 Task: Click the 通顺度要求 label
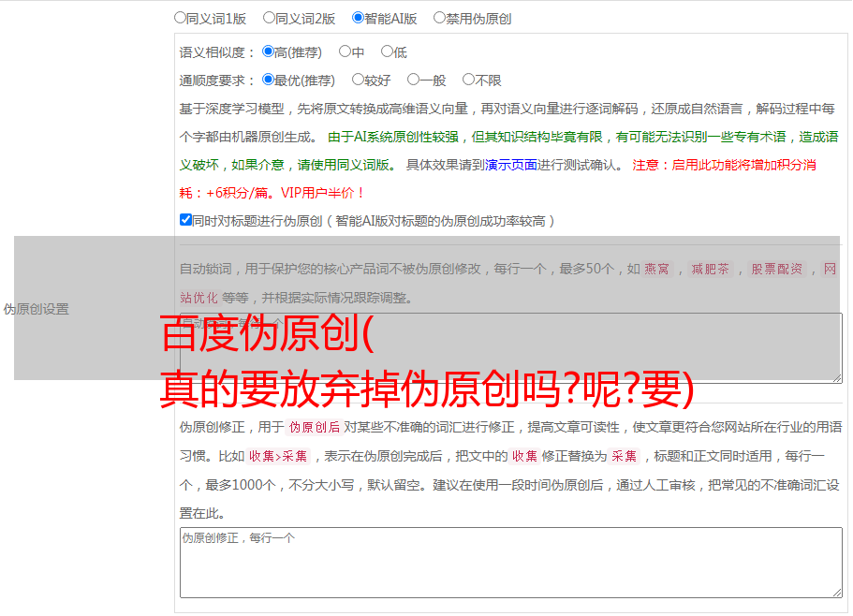217,81
